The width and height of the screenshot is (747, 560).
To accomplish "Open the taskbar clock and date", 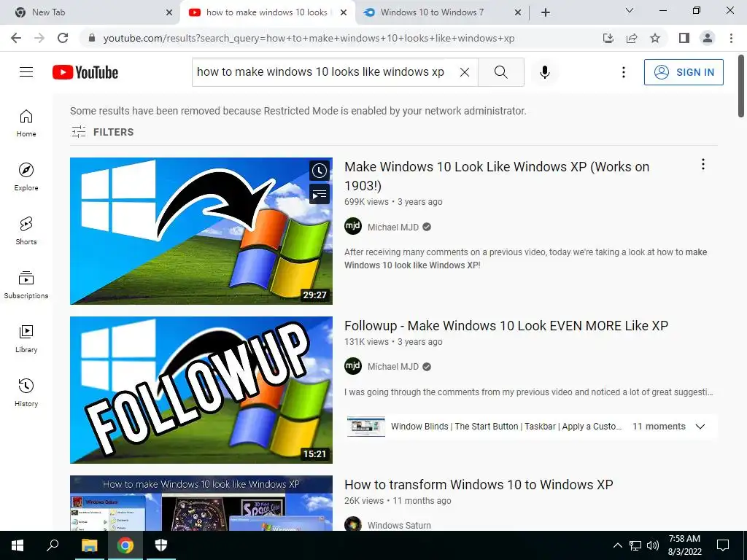I will click(684, 545).
